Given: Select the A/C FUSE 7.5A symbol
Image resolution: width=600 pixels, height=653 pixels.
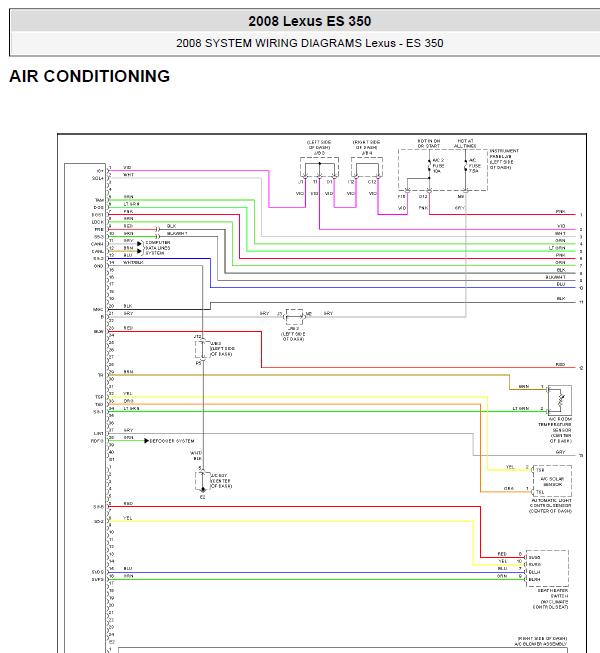Looking at the screenshot, I should [x=466, y=166].
